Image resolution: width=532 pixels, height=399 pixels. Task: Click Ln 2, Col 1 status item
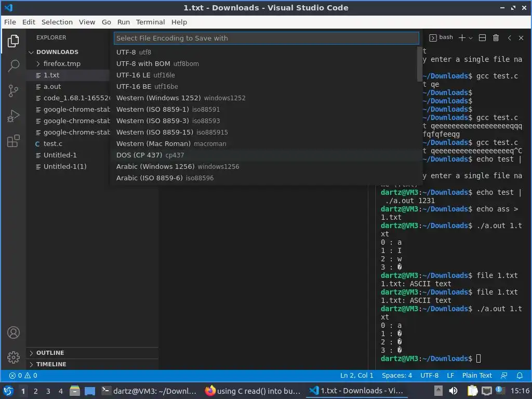click(x=356, y=376)
